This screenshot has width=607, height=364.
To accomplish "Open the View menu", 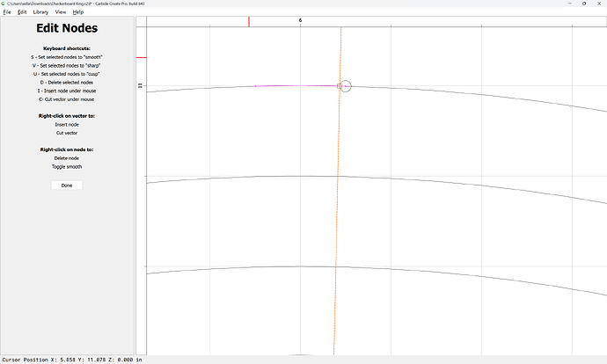I will pyautogui.click(x=61, y=12).
